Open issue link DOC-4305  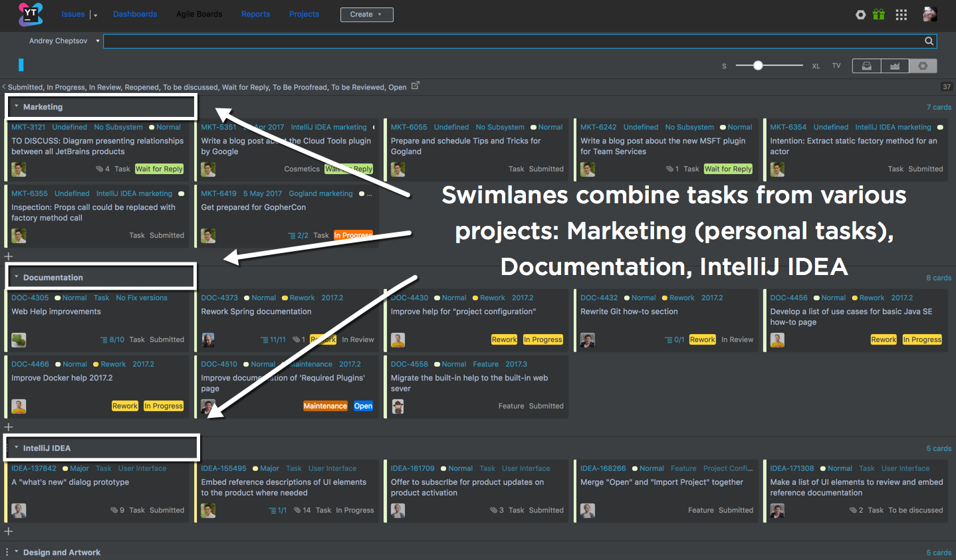click(30, 298)
